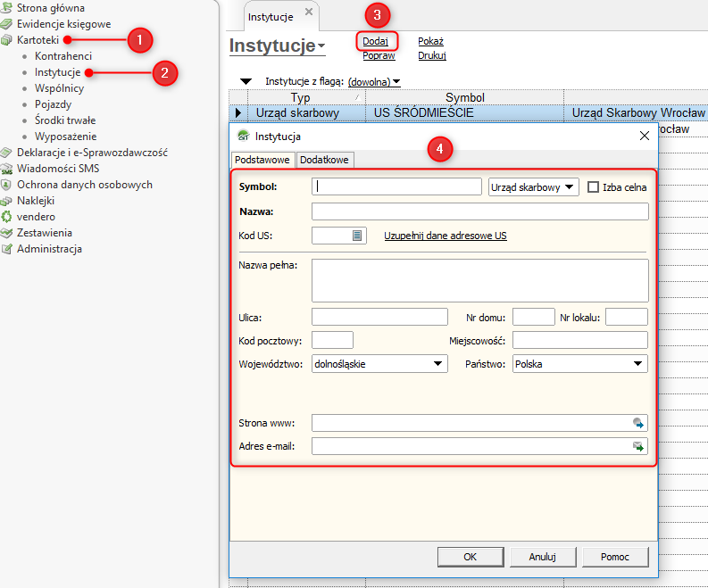
Task: Click the Adres e-mail send icon
Action: (638, 446)
